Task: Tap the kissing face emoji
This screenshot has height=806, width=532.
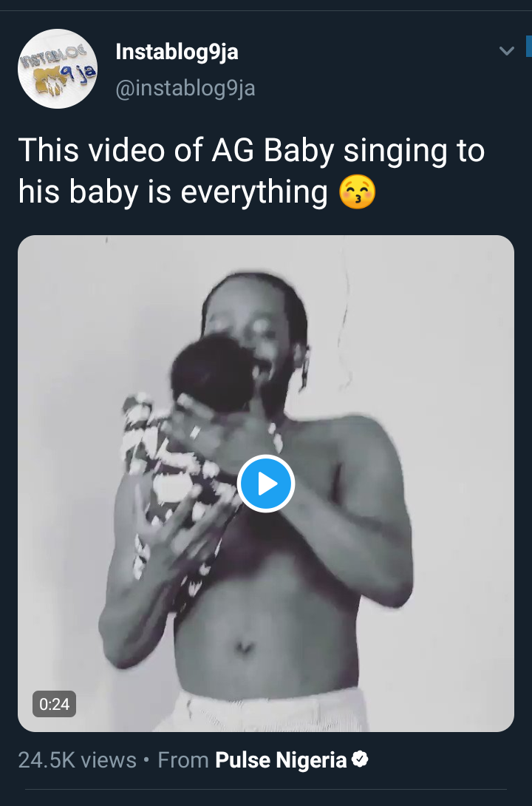Action: pyautogui.click(x=358, y=193)
